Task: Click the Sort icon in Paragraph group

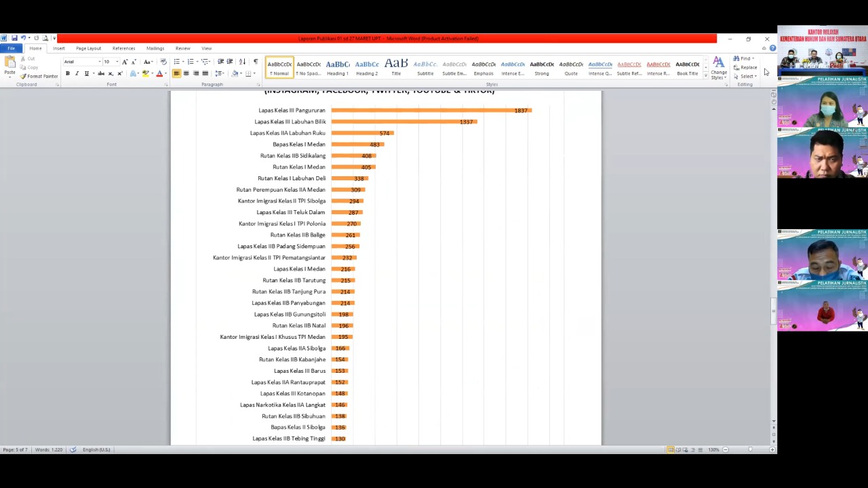Action: click(242, 62)
